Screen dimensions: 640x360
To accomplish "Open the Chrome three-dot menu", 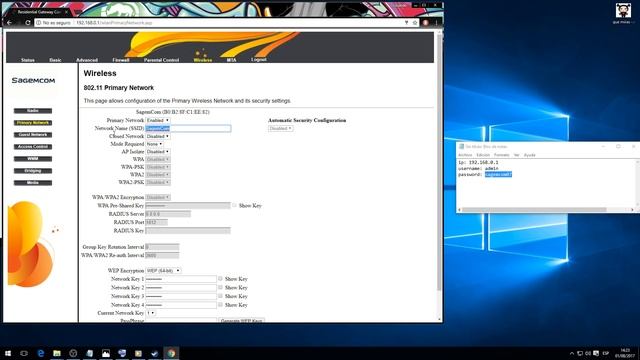I will [436, 23].
